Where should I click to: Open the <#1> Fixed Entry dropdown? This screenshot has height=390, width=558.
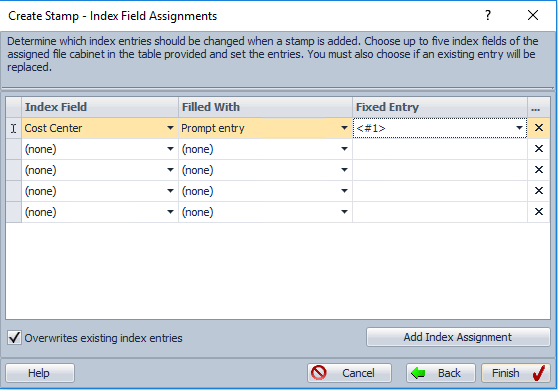pyautogui.click(x=519, y=128)
